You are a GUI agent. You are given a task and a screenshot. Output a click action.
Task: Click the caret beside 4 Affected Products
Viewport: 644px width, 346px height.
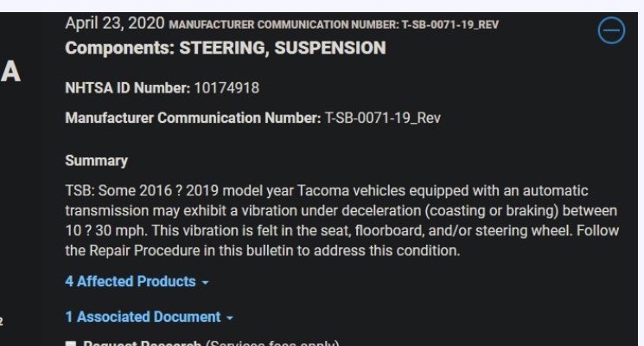206,283
